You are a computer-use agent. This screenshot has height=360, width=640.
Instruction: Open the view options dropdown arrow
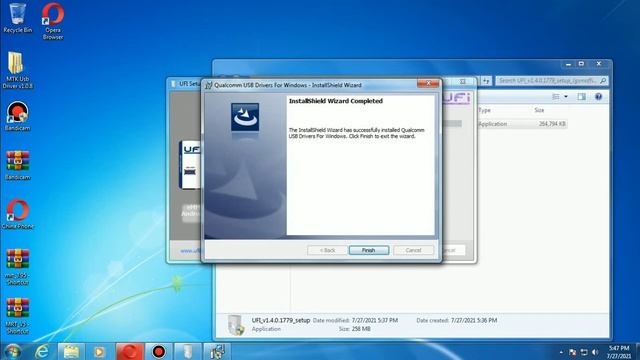566,97
